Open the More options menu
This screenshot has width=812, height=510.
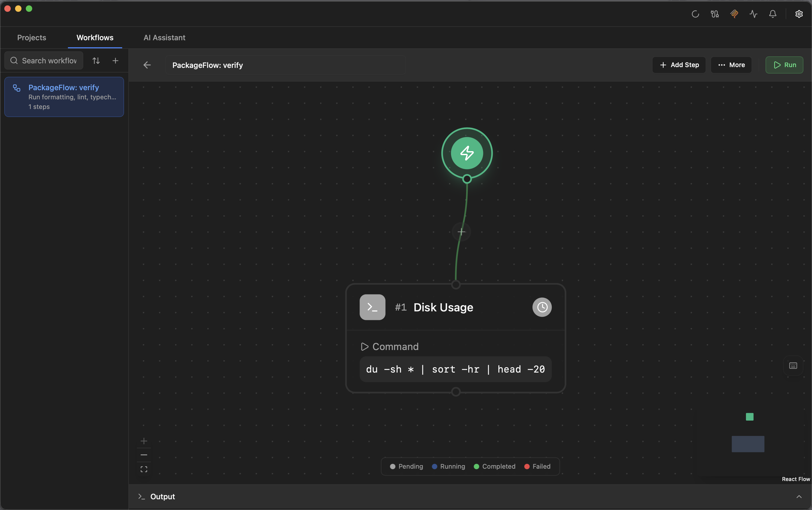(731, 65)
